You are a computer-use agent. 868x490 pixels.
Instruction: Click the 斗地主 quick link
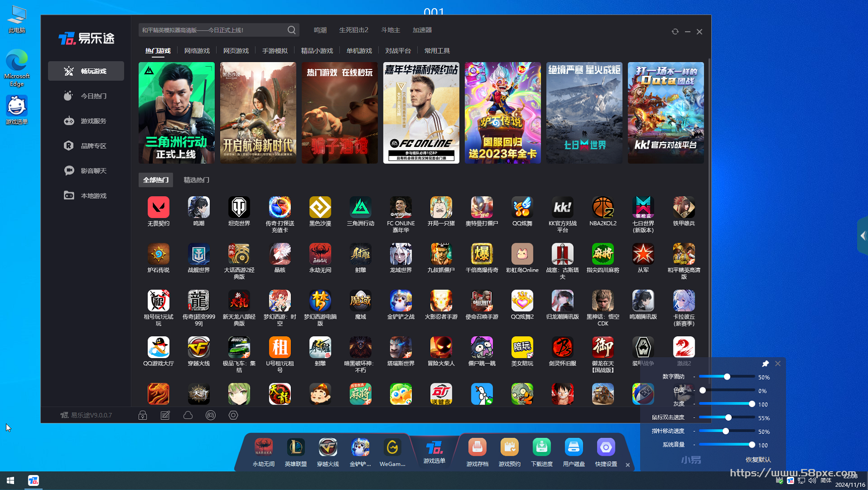click(x=391, y=30)
